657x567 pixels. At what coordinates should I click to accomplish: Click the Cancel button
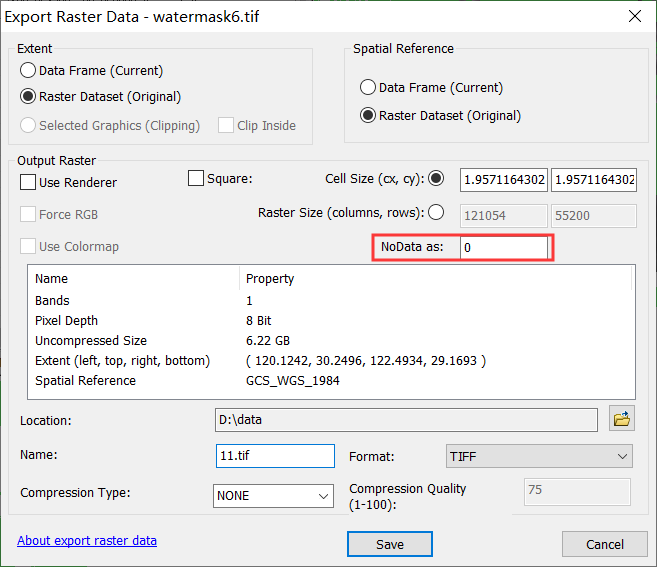click(x=605, y=544)
